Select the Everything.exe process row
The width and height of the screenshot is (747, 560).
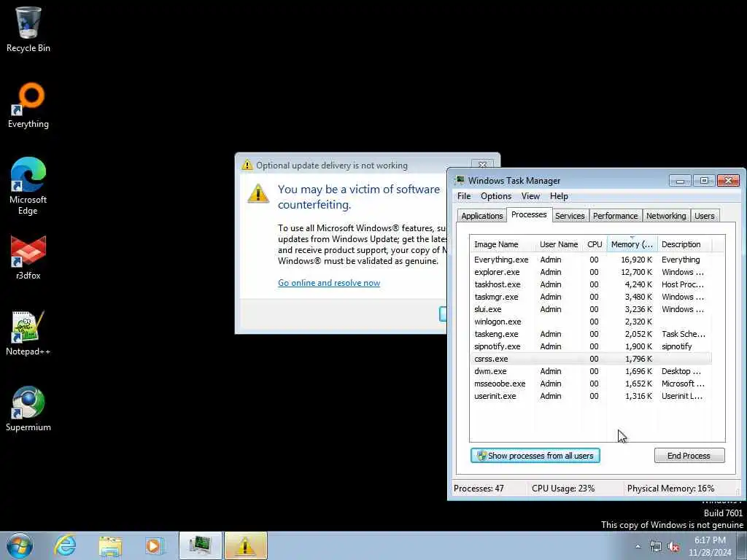point(591,260)
